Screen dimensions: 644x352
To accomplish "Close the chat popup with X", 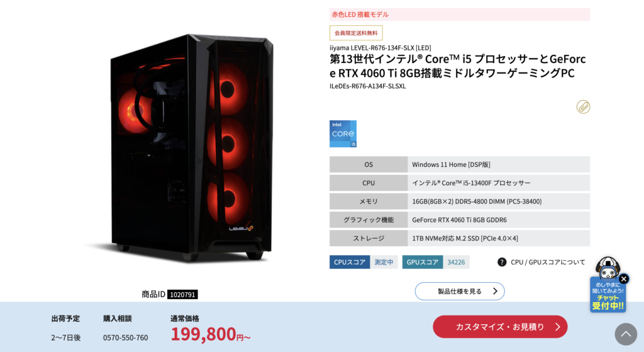I will click(x=623, y=279).
